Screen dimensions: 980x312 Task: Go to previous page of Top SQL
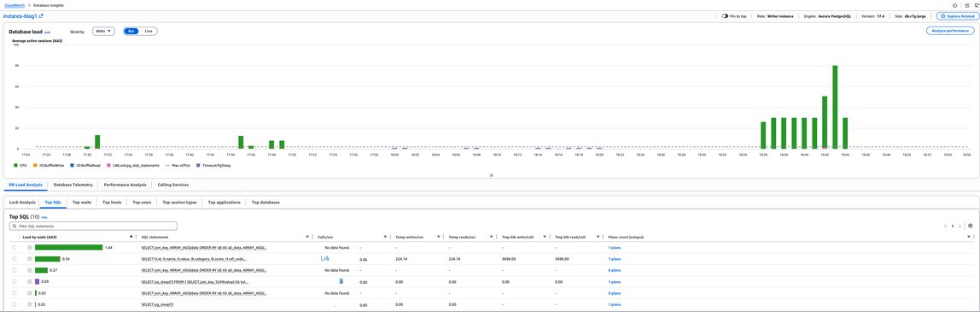tap(945, 226)
